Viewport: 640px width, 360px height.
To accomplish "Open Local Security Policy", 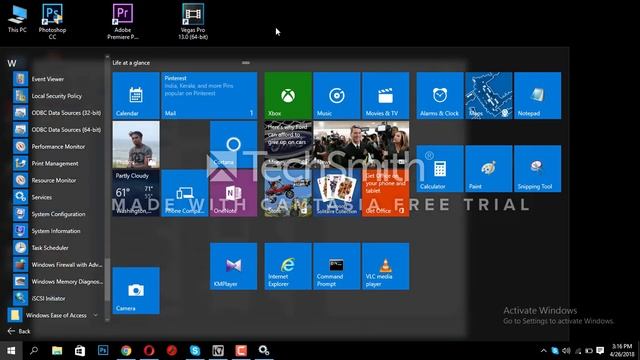I will (x=58, y=96).
